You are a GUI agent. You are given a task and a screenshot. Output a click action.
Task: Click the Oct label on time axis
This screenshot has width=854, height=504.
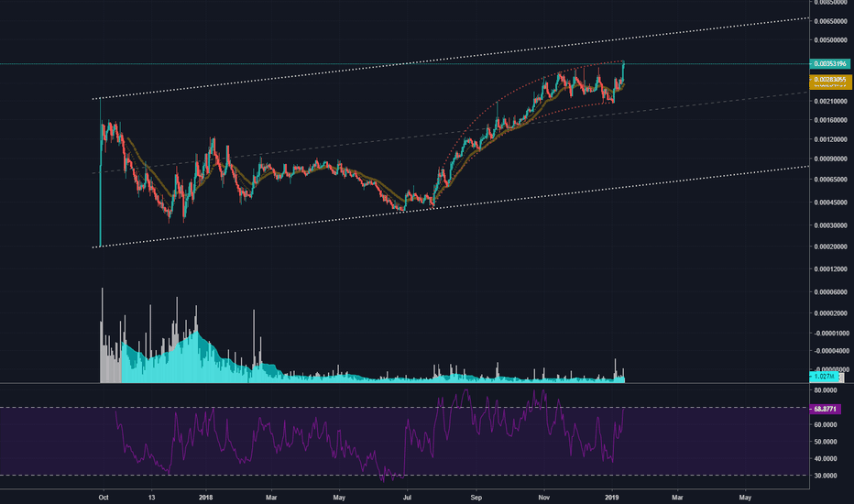pyautogui.click(x=104, y=498)
